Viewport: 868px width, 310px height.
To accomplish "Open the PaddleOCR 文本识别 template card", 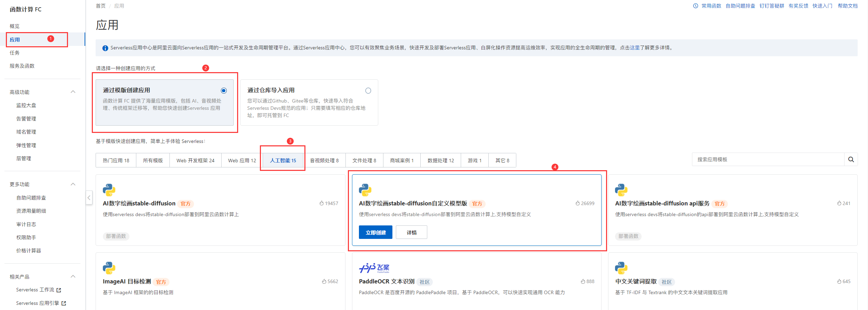I will tap(477, 281).
